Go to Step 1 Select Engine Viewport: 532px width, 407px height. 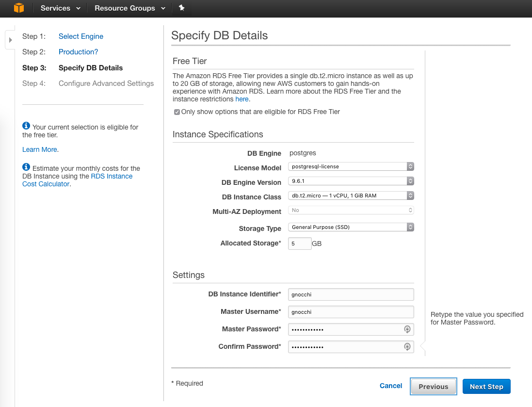click(81, 36)
